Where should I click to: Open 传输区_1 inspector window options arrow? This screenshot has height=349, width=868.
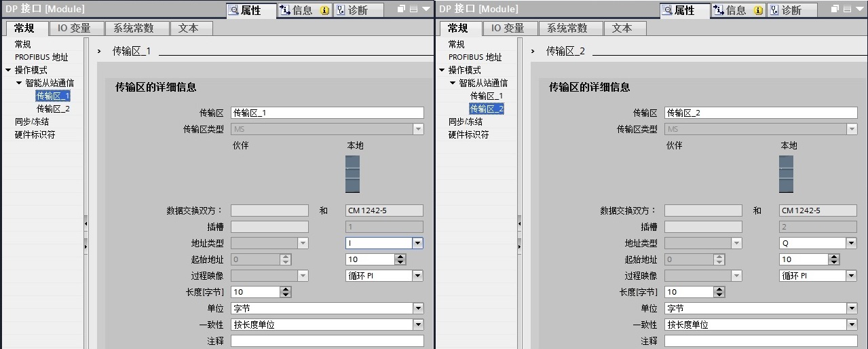coord(426,9)
